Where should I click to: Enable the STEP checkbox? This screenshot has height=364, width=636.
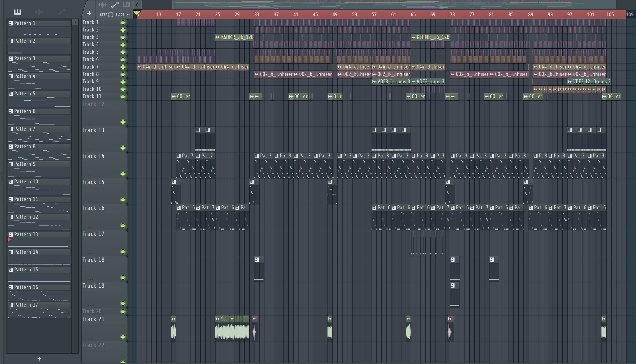tap(111, 15)
